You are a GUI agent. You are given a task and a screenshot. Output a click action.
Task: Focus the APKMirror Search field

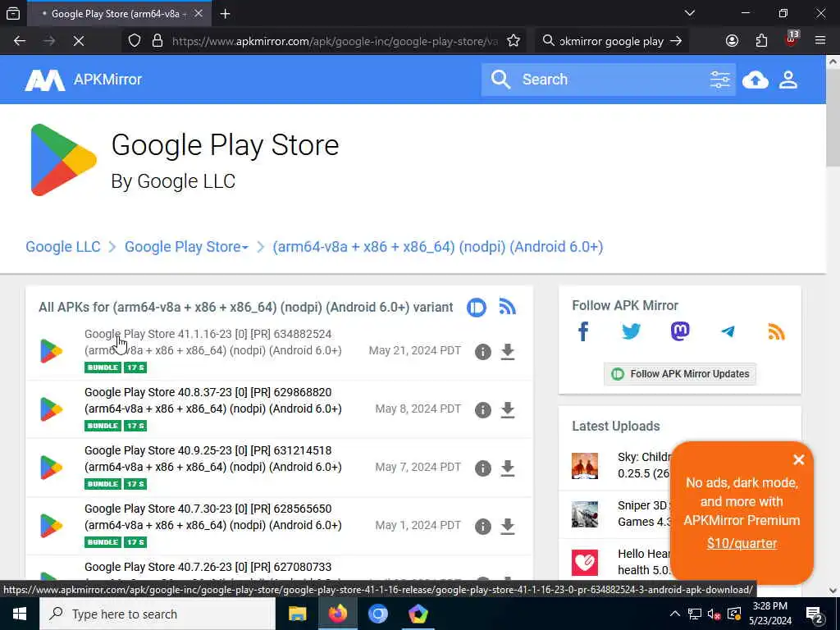(x=609, y=80)
